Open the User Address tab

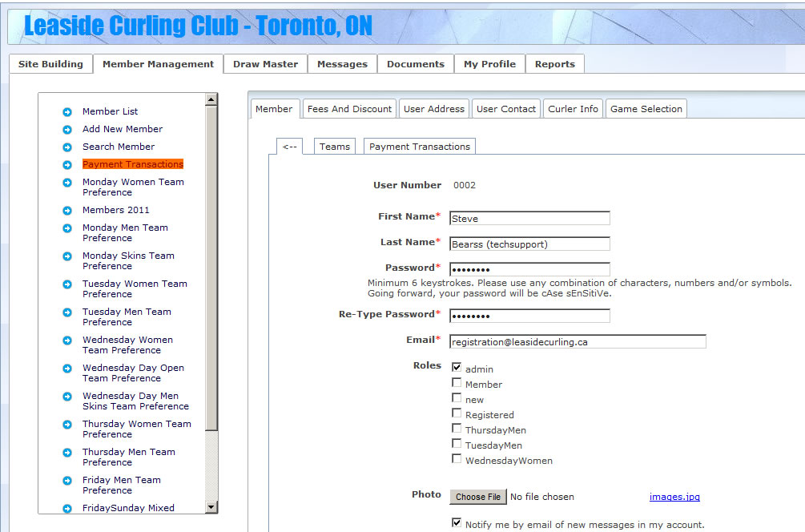434,109
